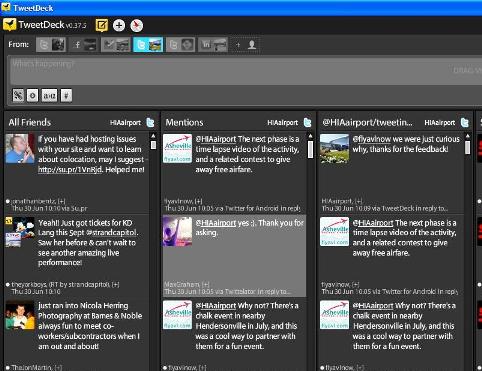
Task: Click MaxGraham username in highlighted tweet
Action: click(182, 284)
